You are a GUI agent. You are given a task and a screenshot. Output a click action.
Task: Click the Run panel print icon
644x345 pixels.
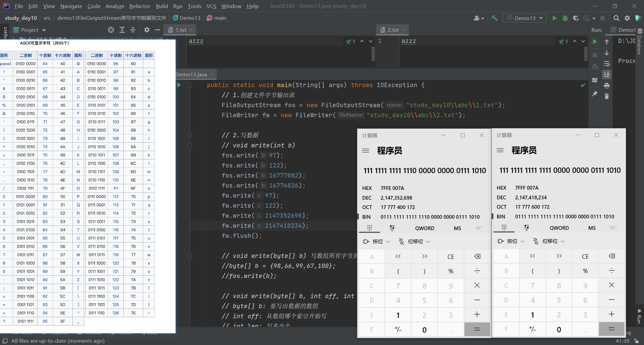pos(607,86)
